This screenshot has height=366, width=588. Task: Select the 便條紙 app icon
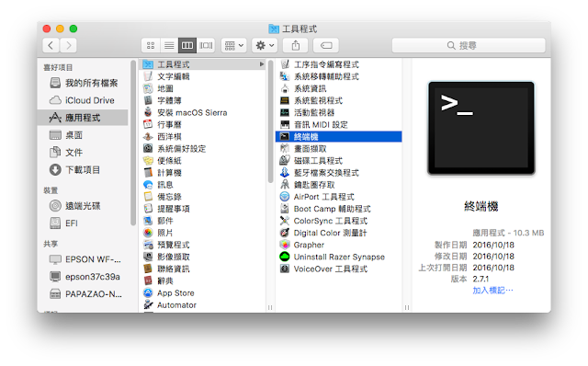pos(148,161)
